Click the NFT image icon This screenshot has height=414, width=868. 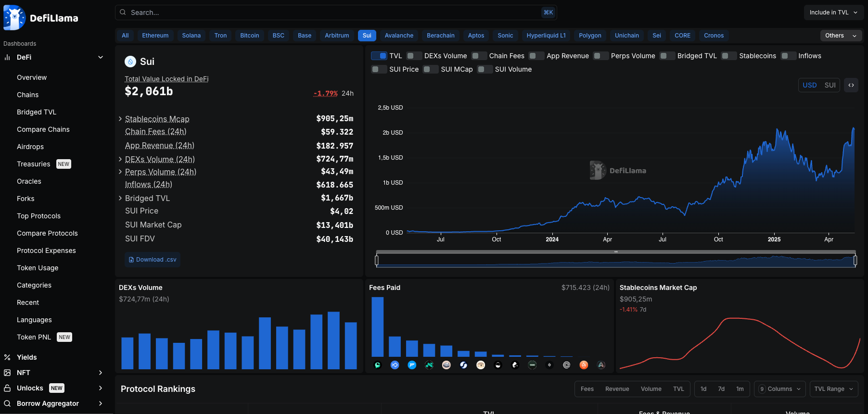pyautogui.click(x=7, y=373)
